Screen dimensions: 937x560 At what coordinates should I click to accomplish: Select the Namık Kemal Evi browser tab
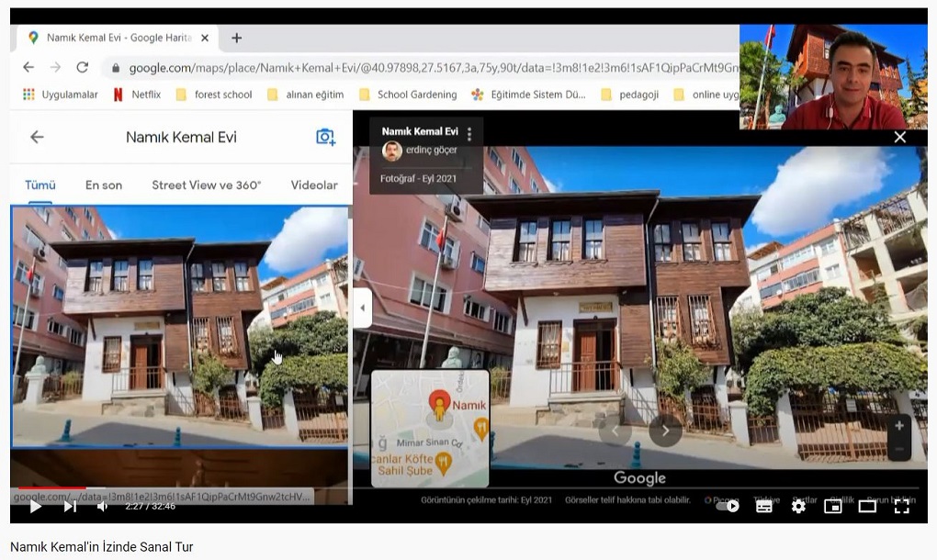(x=116, y=39)
